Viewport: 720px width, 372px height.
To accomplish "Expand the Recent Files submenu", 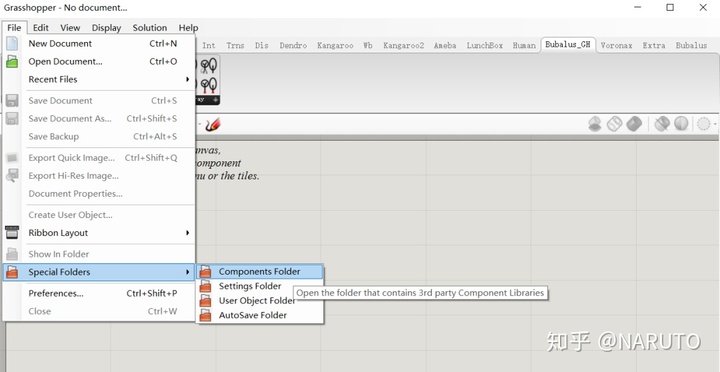I will tap(187, 79).
